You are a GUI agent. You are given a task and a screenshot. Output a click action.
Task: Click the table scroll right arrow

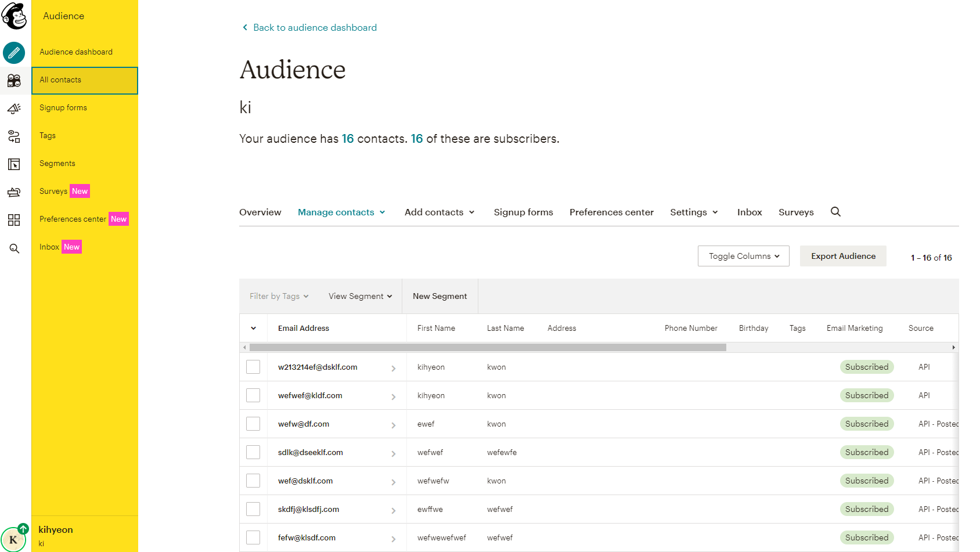[x=953, y=347]
